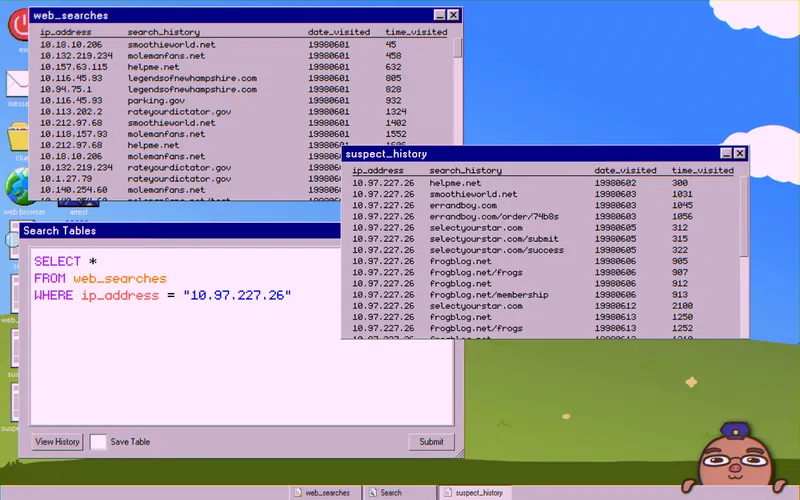The height and width of the screenshot is (500, 800).
Task: Click date 19980602 in suspect_history
Action: (x=615, y=183)
